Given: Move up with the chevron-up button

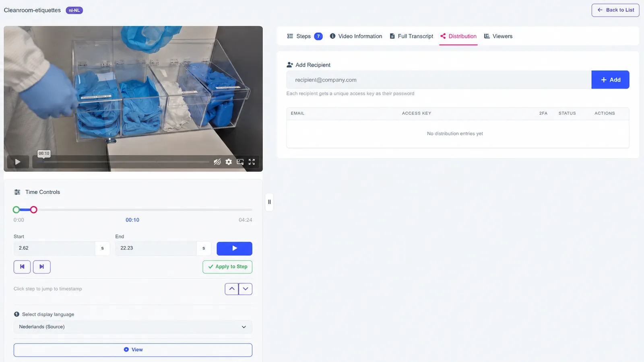Looking at the screenshot, I should 232,289.
